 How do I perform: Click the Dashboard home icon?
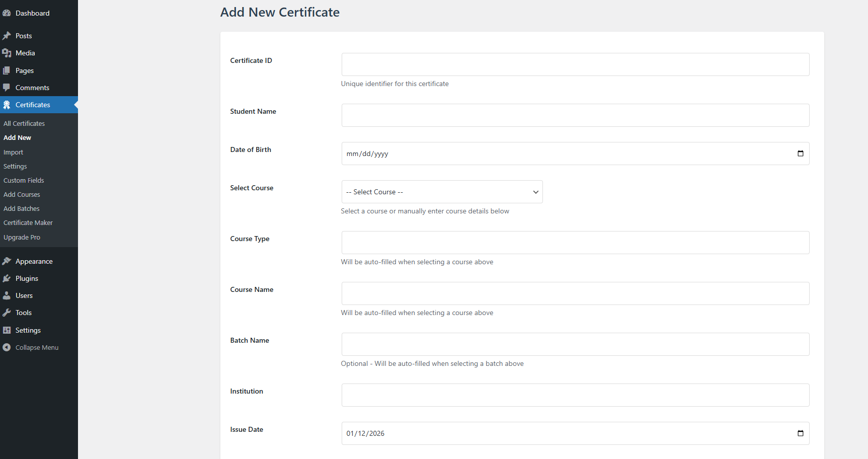[8, 13]
